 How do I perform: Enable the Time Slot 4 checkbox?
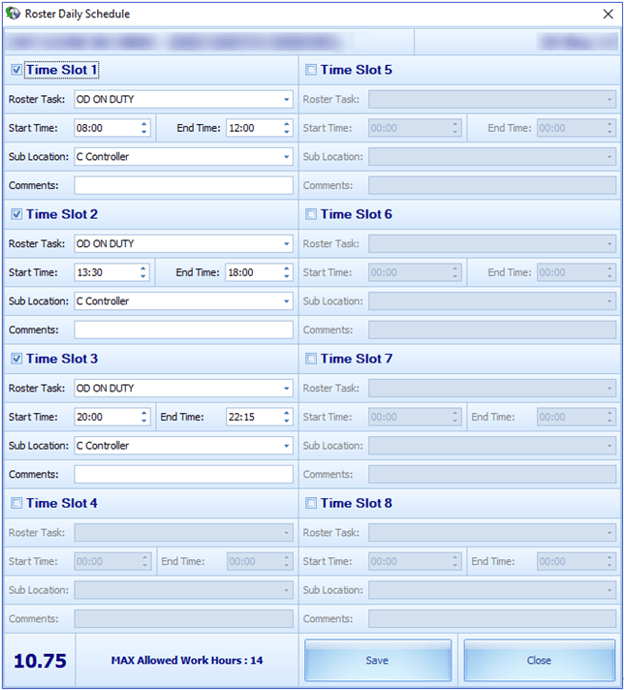(x=16, y=503)
